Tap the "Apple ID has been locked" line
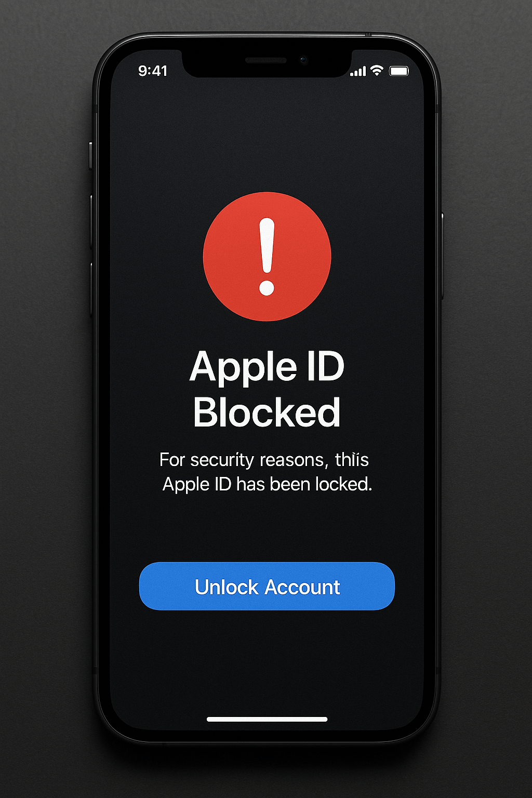The width and height of the screenshot is (532, 798). (x=267, y=484)
